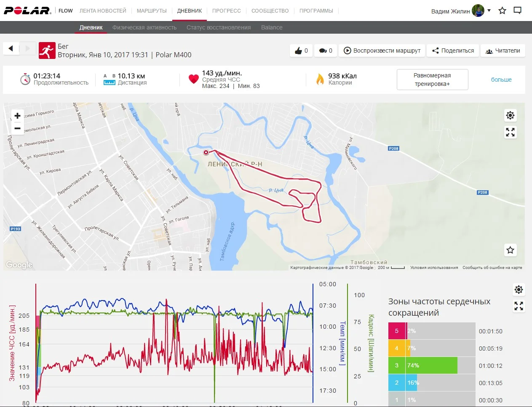
Task: Select Дневник sub-tab
Action: (x=91, y=27)
